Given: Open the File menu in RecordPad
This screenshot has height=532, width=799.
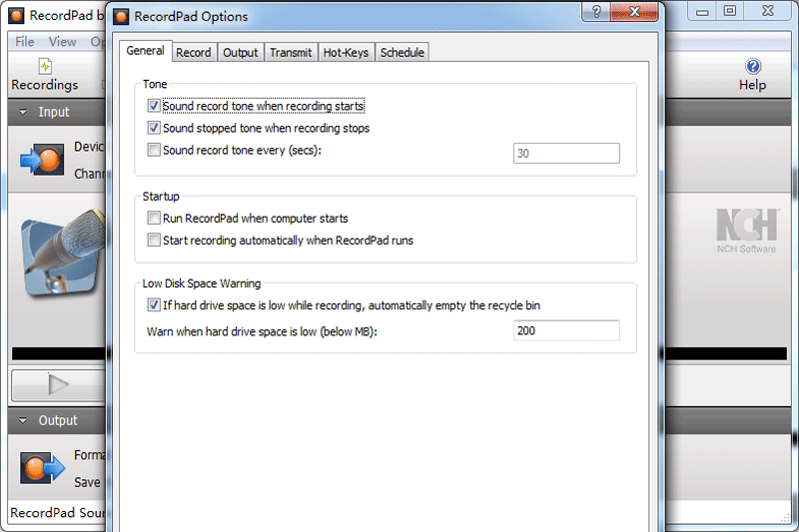Looking at the screenshot, I should click(x=25, y=42).
